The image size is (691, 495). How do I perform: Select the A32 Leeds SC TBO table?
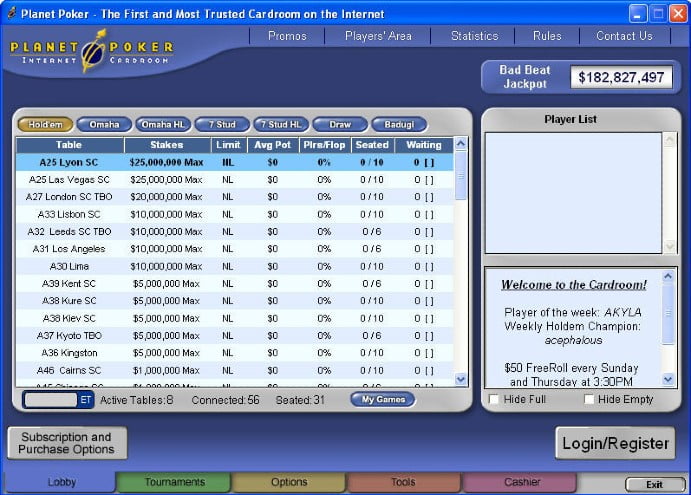(234, 232)
